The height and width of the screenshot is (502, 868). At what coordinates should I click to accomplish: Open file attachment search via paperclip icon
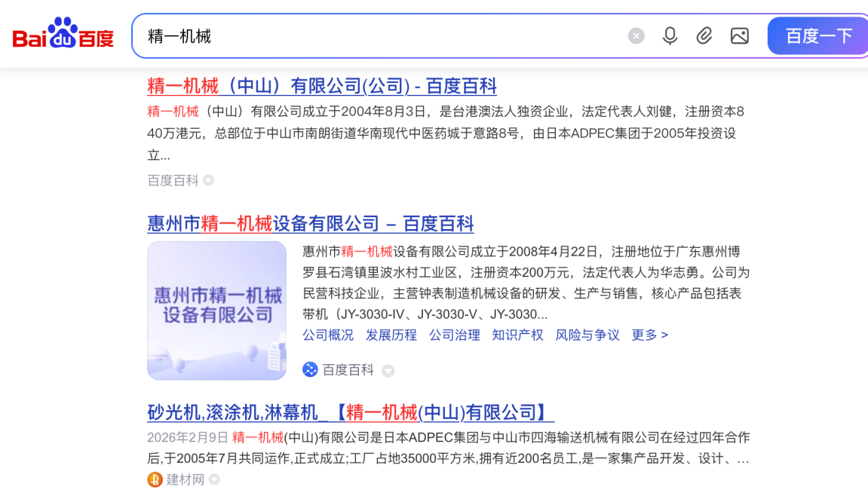[x=704, y=35]
